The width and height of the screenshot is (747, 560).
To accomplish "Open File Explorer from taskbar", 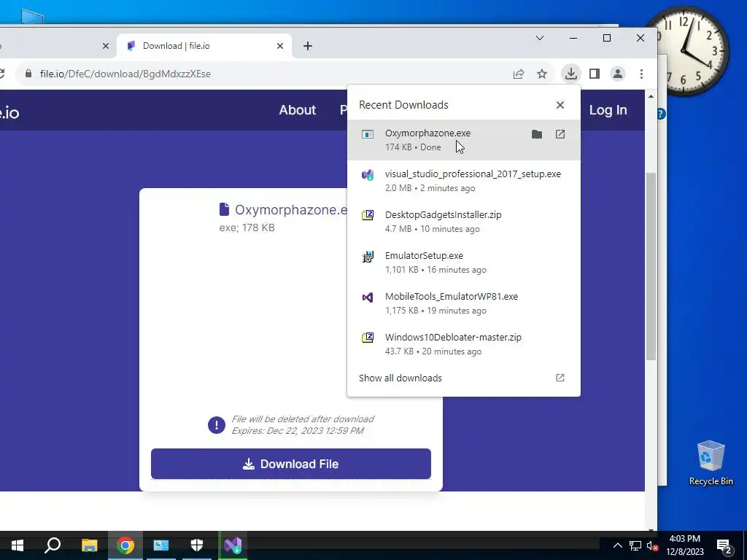I will point(89,545).
